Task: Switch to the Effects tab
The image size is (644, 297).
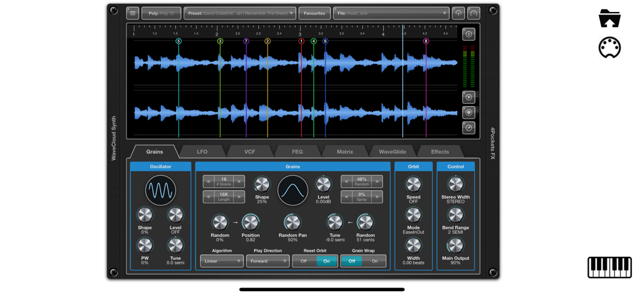Action: point(440,151)
